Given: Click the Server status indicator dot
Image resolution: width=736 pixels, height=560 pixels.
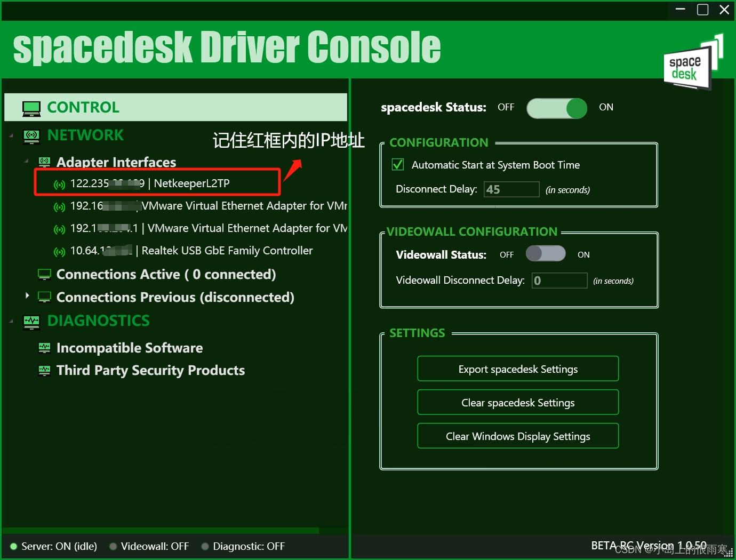Looking at the screenshot, I should (x=14, y=546).
